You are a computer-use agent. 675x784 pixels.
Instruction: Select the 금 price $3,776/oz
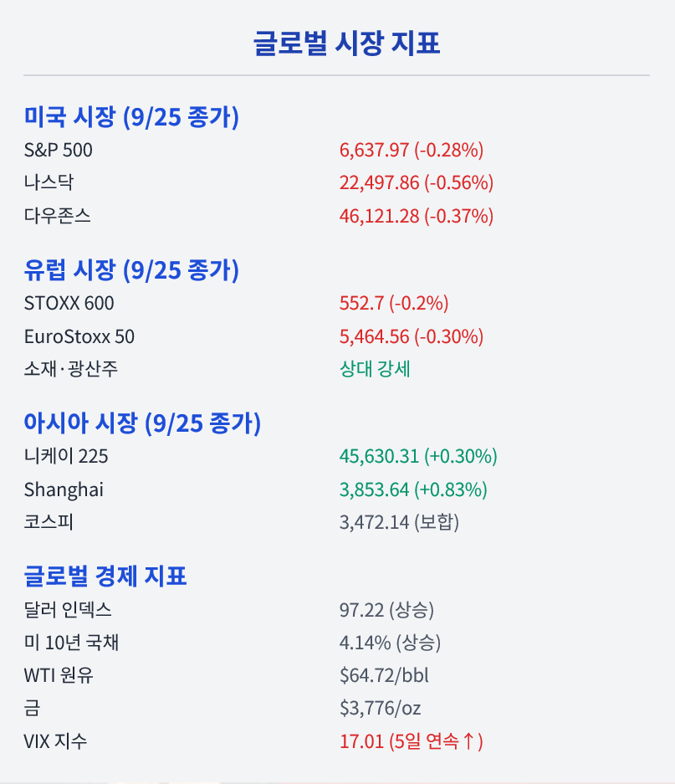point(380,709)
